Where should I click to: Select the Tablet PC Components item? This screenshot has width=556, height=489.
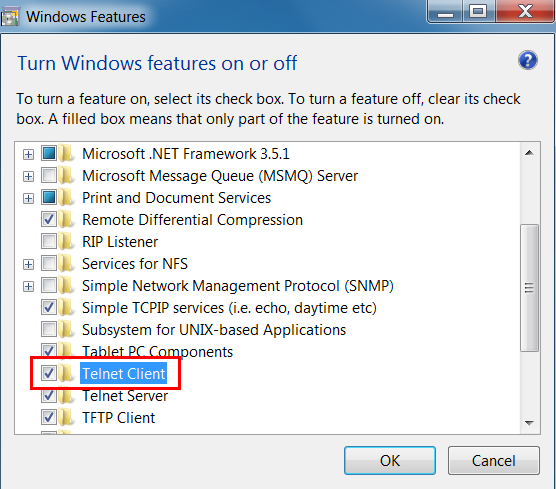pos(157,351)
